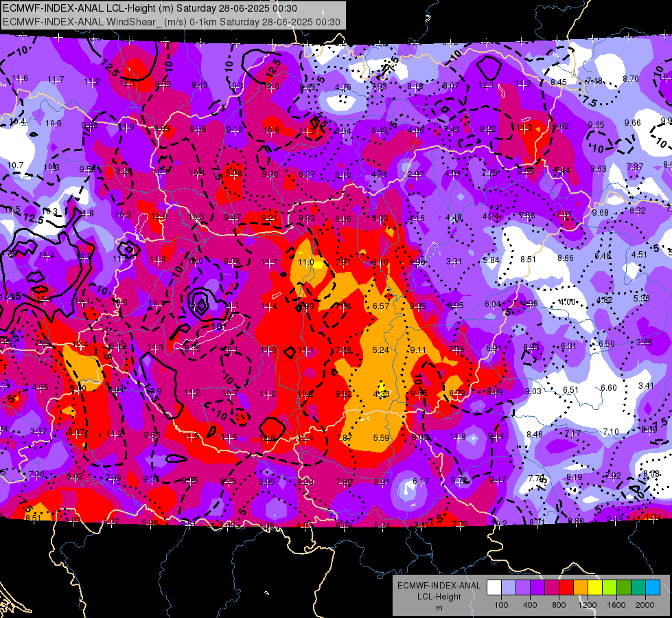Click the '5.24' wind shear value
Viewport: 672px width, 618px height.
pyautogui.click(x=380, y=350)
